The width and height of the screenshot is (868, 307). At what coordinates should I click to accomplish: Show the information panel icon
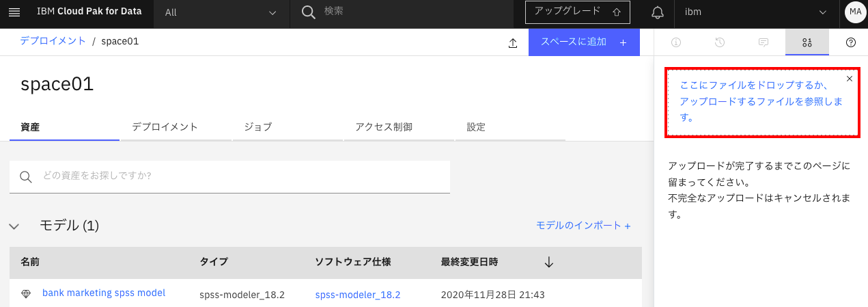coord(676,42)
